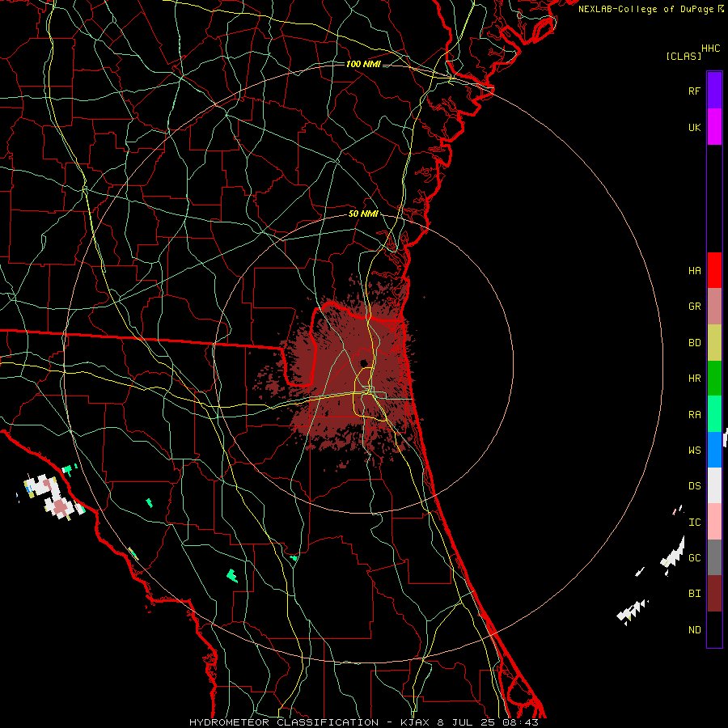Click the HHC product label

click(711, 49)
